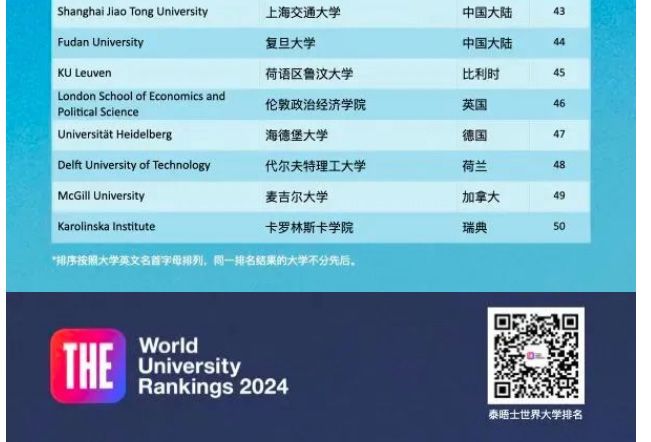
Task: Select the '荷语区鲁汶大学' cell
Action: 309,74
